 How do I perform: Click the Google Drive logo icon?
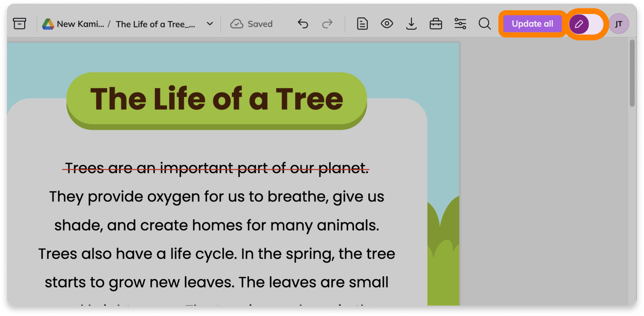pos(48,24)
